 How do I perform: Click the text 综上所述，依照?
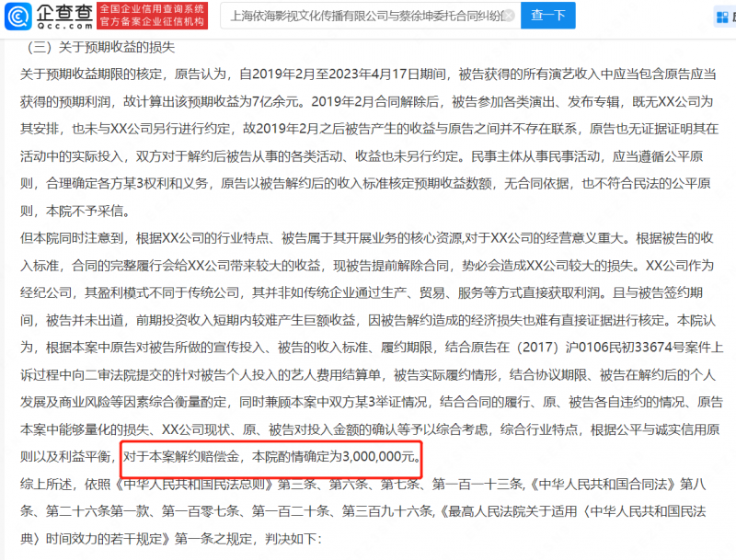pos(65,484)
